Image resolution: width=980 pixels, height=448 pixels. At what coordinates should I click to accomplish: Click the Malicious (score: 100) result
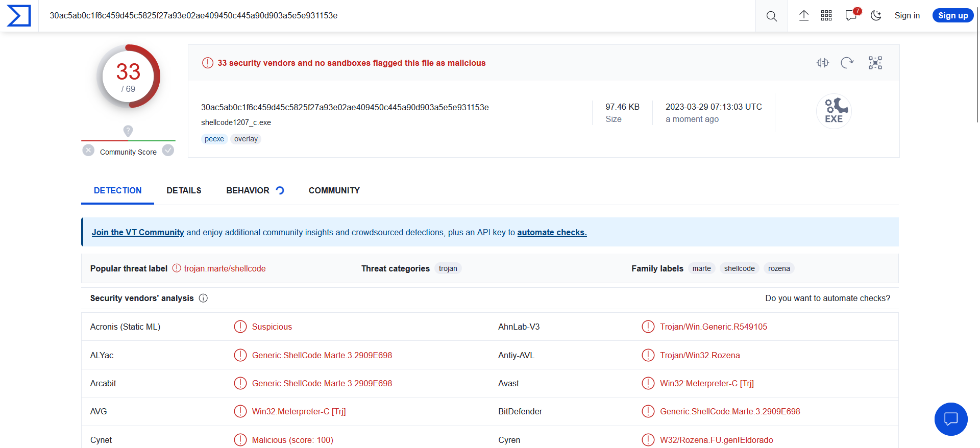(x=292, y=440)
